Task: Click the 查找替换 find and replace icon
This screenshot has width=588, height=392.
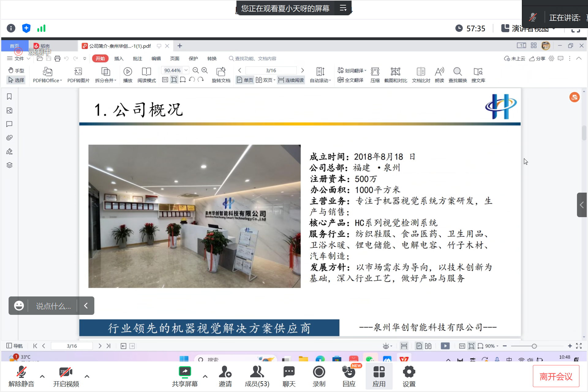Action: [458, 72]
